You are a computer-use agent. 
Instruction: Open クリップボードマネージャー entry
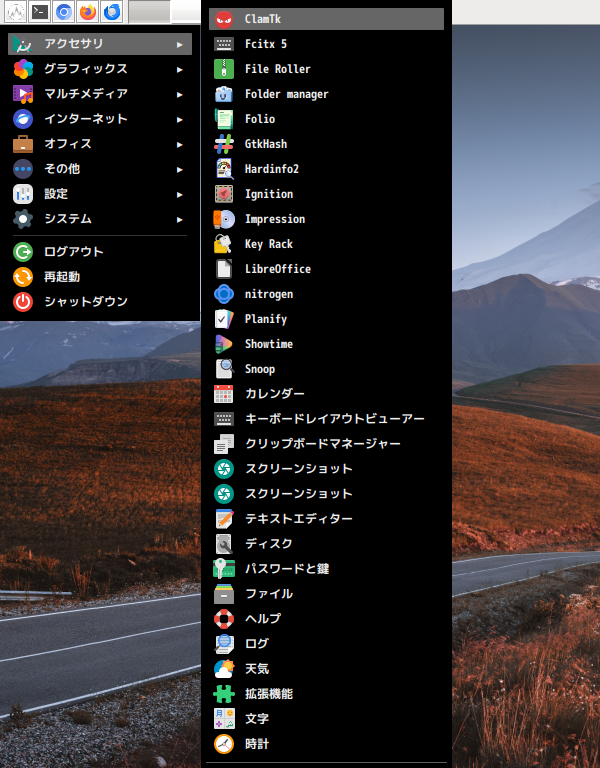pos(326,444)
